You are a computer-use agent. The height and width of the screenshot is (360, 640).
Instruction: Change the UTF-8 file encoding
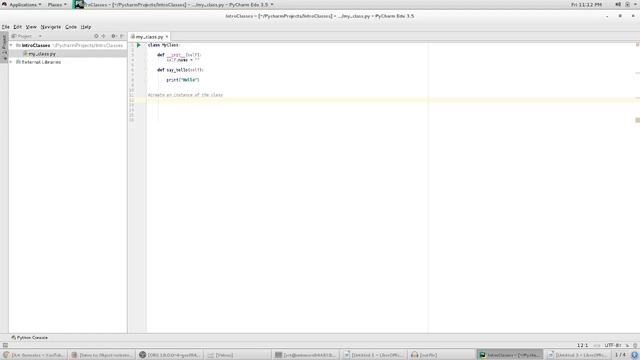click(613, 345)
